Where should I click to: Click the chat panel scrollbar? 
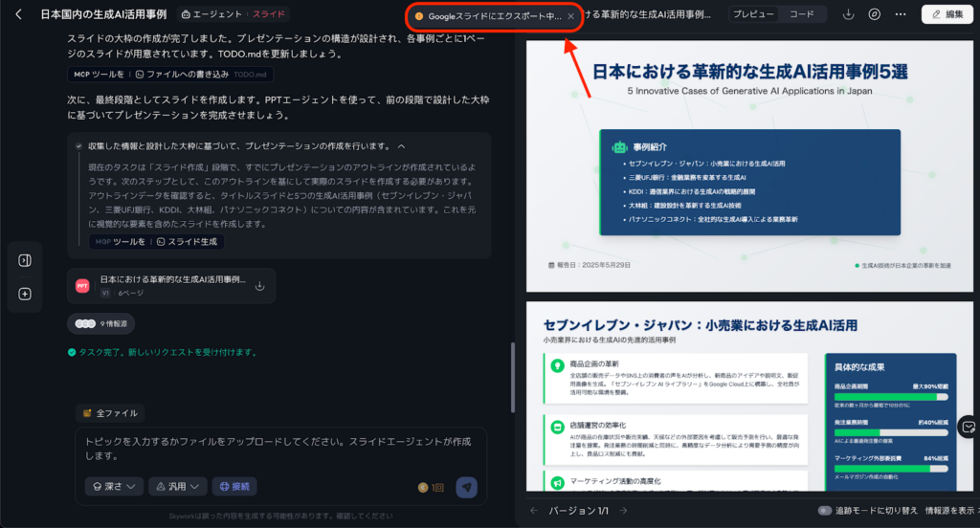[513, 378]
